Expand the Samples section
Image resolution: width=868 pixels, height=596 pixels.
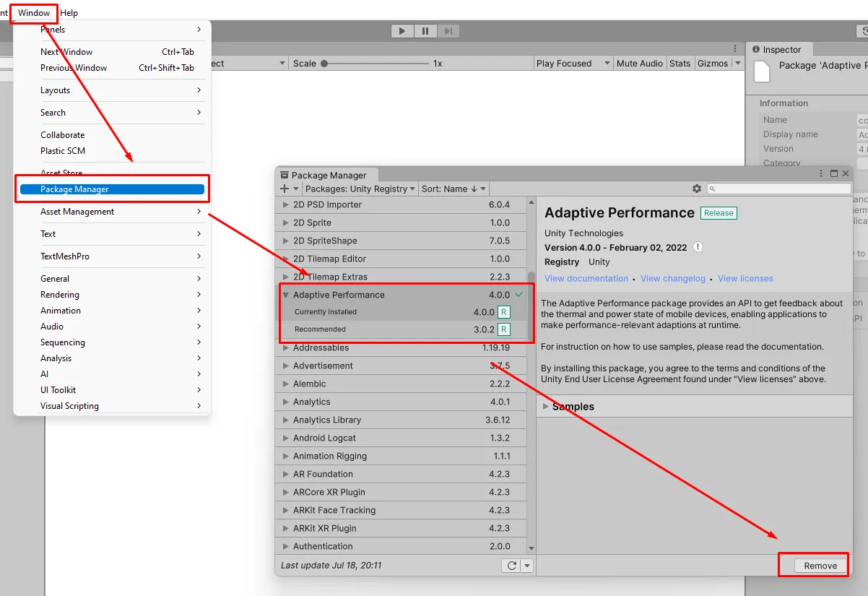pyautogui.click(x=546, y=407)
